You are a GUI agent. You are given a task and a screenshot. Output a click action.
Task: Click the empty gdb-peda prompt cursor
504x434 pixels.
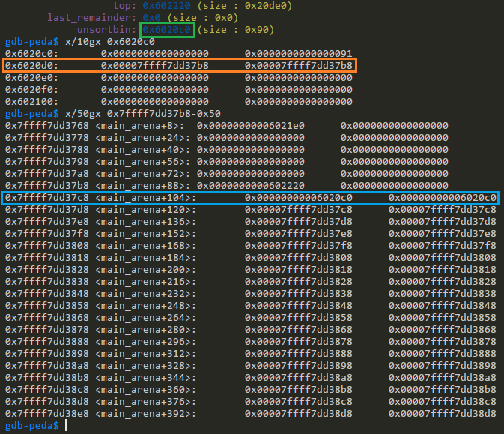66,425
